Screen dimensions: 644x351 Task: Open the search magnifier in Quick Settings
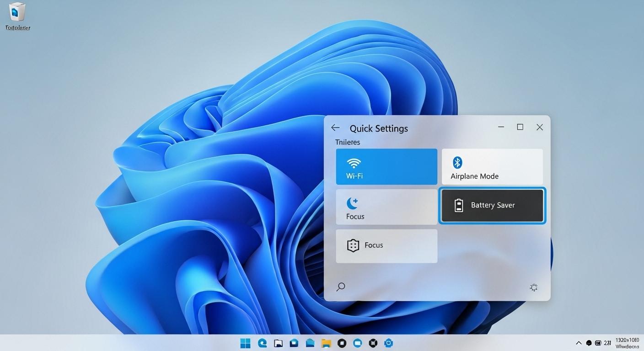pyautogui.click(x=340, y=287)
